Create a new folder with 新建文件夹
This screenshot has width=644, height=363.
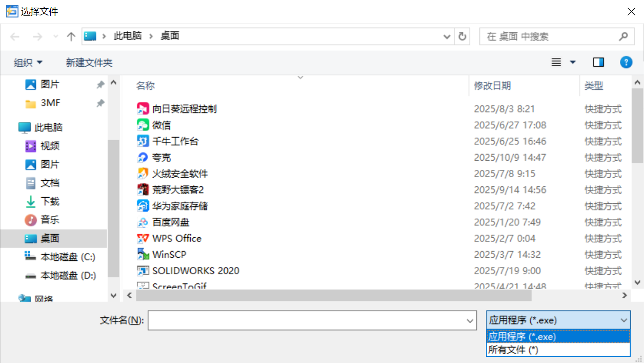89,62
